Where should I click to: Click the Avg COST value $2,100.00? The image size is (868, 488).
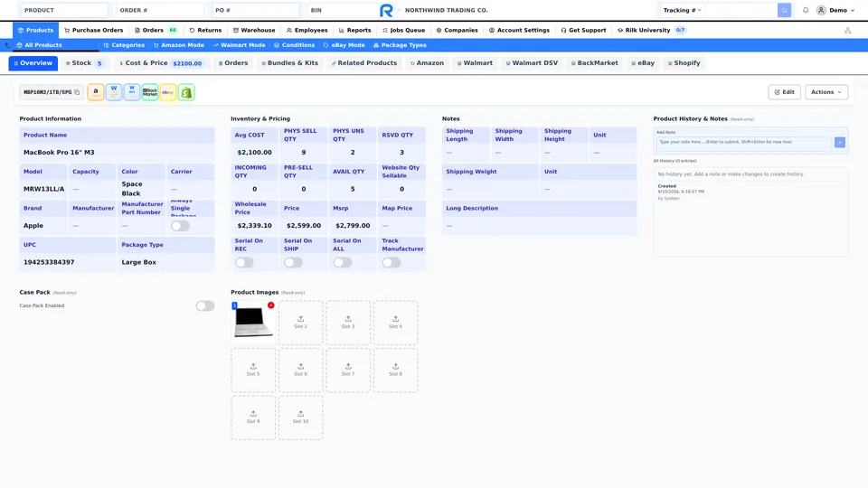tap(255, 152)
